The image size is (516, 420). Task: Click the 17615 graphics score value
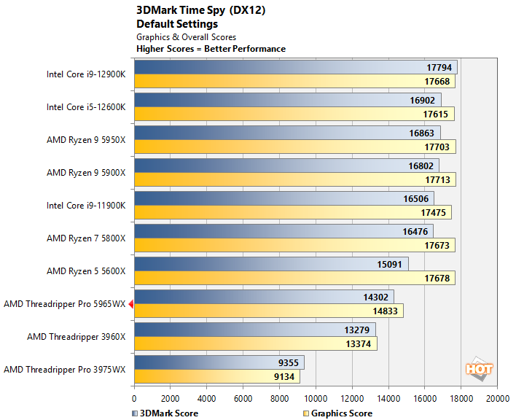(x=436, y=114)
